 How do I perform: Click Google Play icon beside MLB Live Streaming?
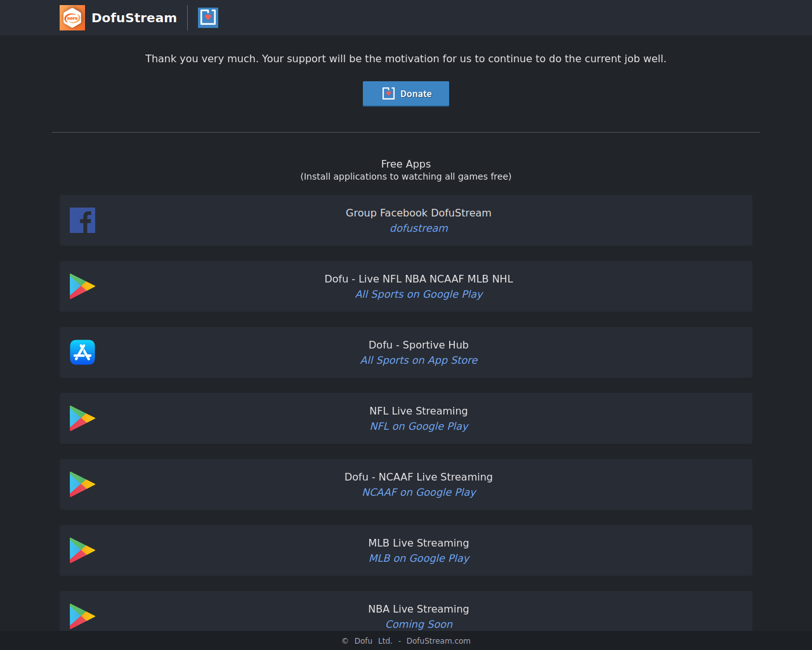(82, 550)
